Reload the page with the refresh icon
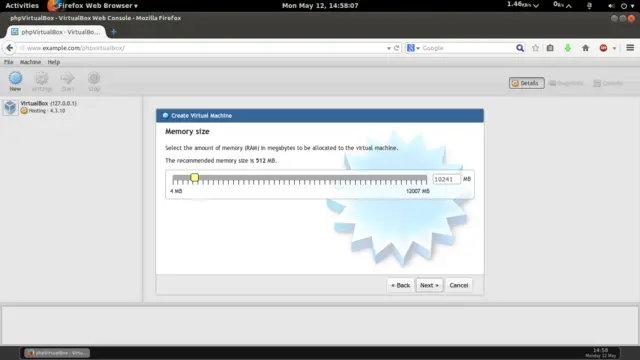This screenshot has width=640, height=360. [396, 48]
